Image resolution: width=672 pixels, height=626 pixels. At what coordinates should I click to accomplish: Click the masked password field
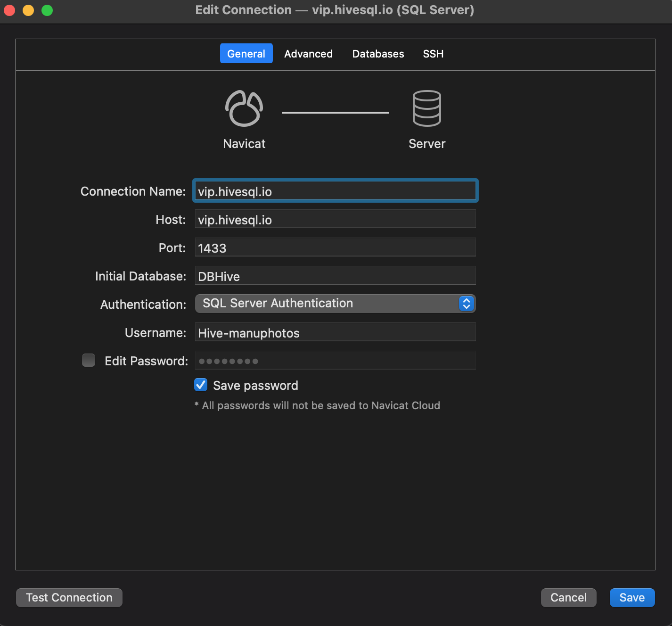(336, 360)
